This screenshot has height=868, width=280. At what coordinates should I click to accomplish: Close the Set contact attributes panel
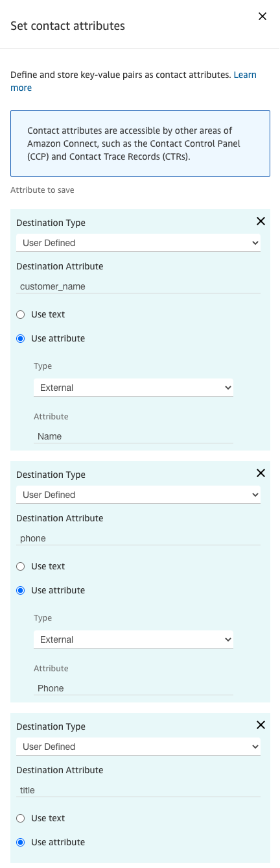point(262,16)
